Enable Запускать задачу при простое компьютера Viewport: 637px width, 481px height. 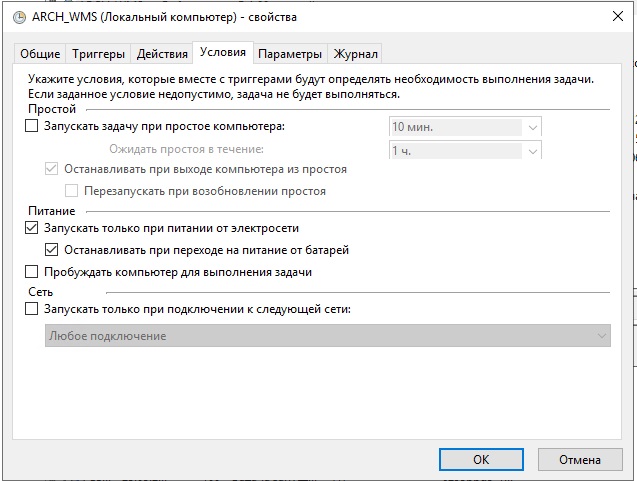[31, 127]
